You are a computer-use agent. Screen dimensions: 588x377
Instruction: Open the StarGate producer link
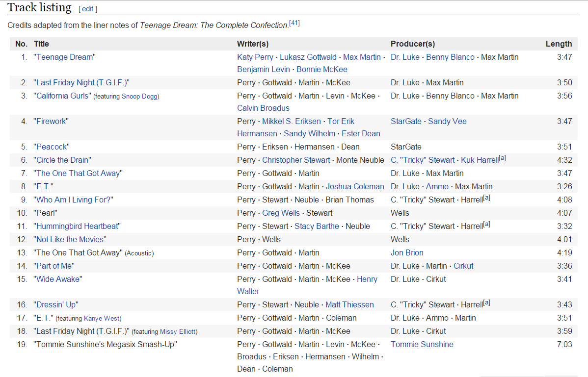click(x=406, y=121)
